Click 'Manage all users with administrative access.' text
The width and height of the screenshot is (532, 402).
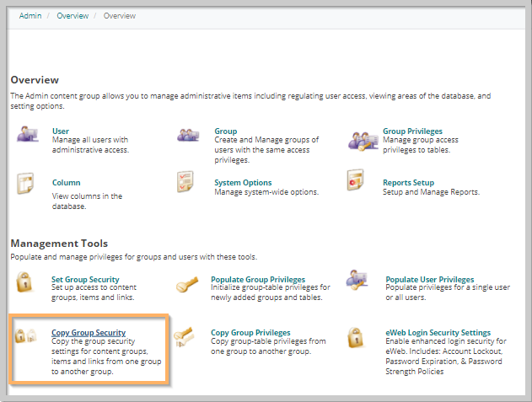(x=90, y=145)
